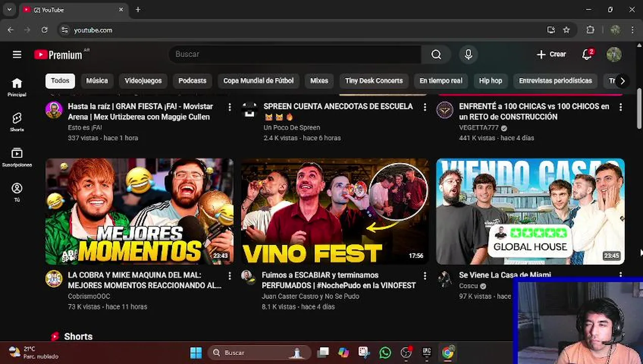Open options for LA COBRA Y MIKE video

click(229, 276)
